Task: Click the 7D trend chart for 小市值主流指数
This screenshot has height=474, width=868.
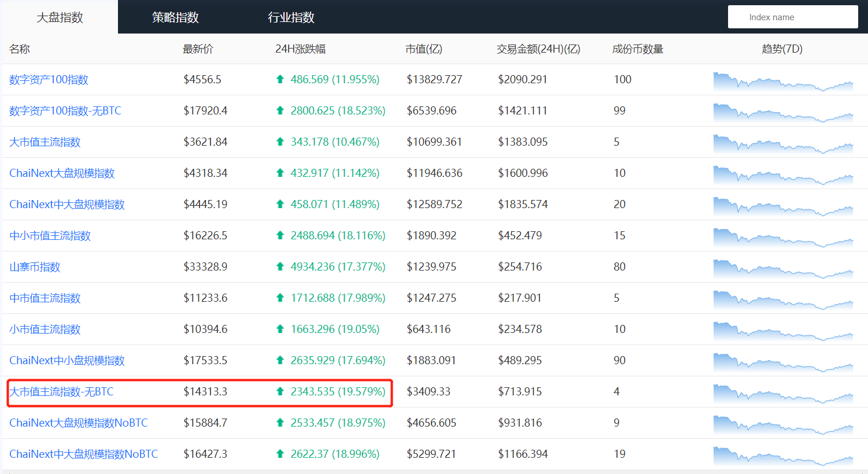Action: [783, 331]
